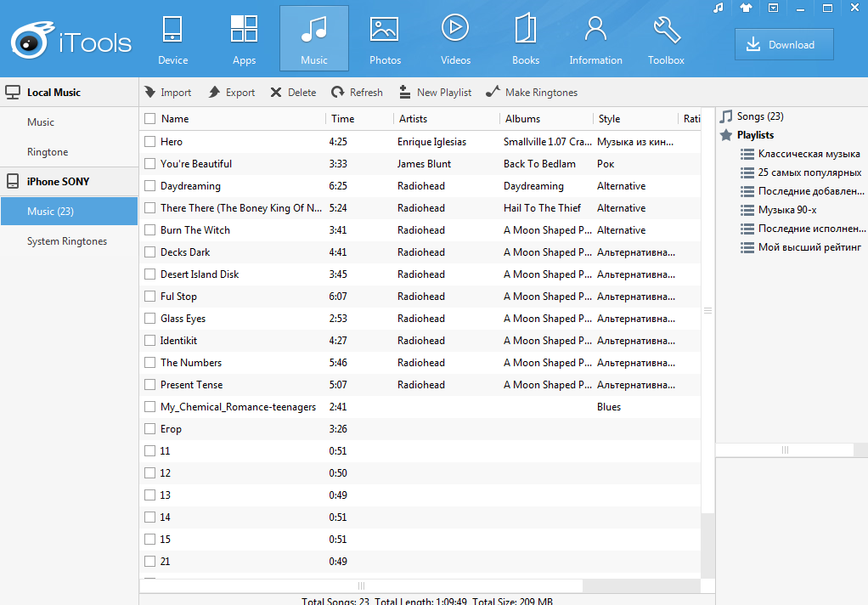Open the Books section icon
Viewport: 868px width, 605px height.
[526, 30]
